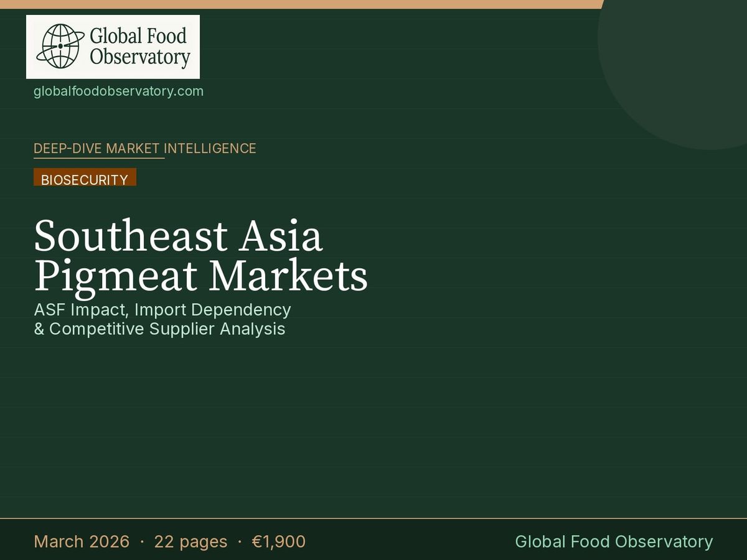
Task: Select the Deep-Dive Market Intelligence section heading
Action: click(145, 149)
